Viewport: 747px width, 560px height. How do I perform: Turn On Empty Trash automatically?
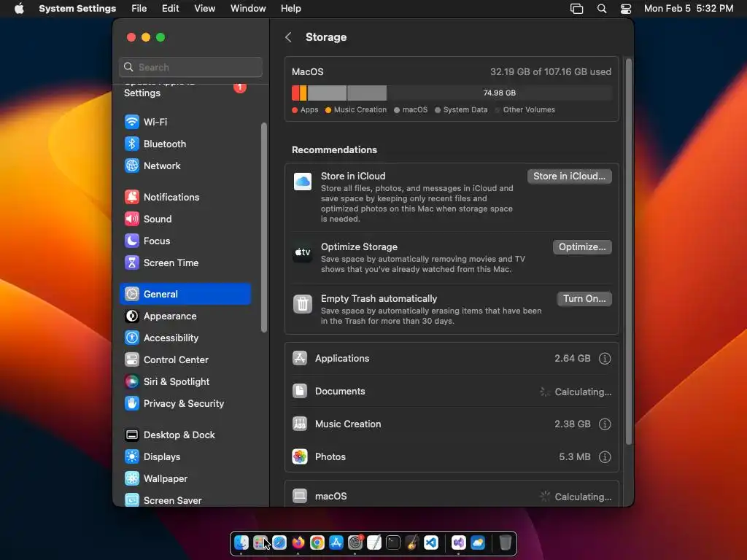tap(584, 299)
